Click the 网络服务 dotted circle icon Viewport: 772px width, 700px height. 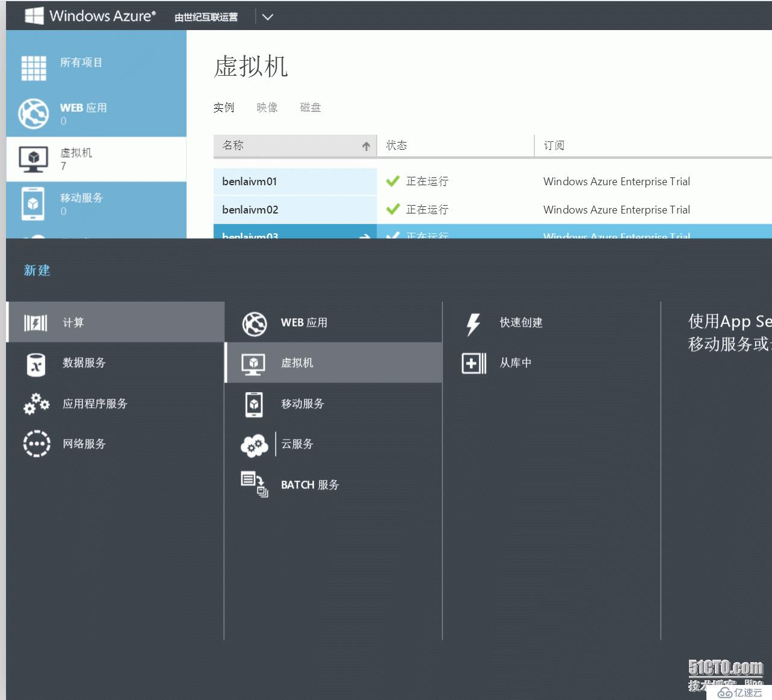(x=36, y=444)
